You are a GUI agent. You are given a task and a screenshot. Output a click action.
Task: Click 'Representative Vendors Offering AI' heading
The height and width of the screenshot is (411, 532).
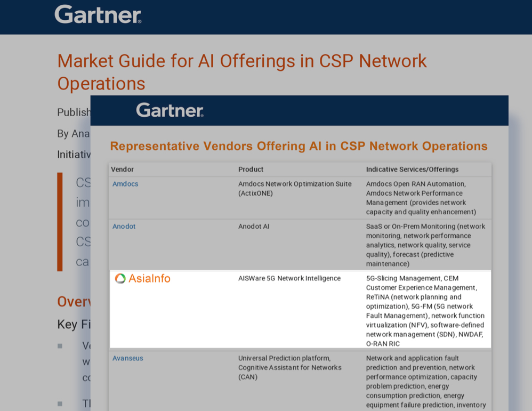299,146
